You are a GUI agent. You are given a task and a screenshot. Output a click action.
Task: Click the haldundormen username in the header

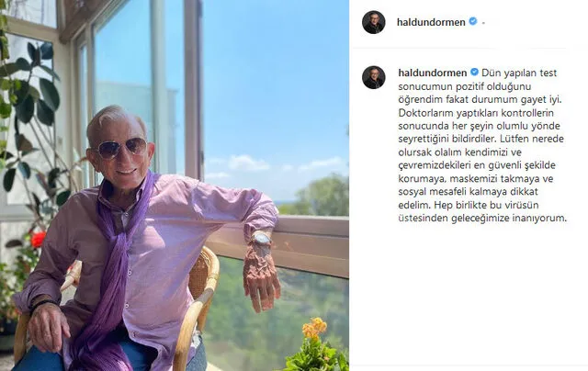pyautogui.click(x=431, y=22)
